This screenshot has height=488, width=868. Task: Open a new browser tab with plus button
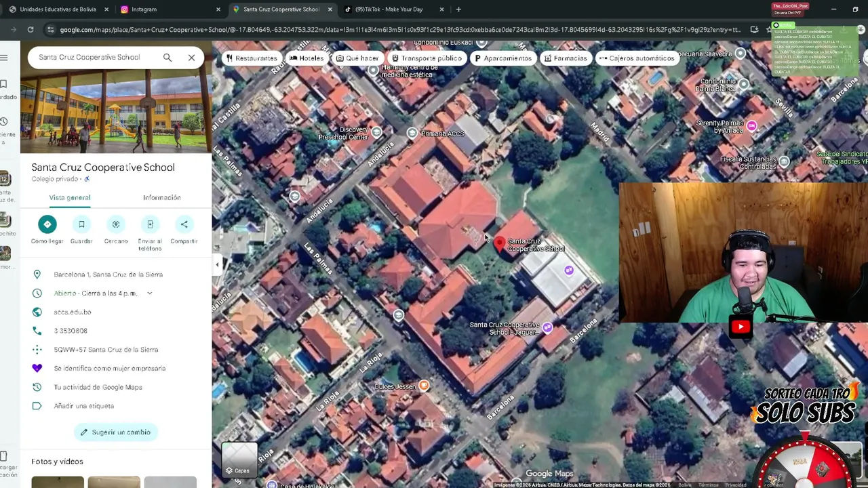pos(458,9)
